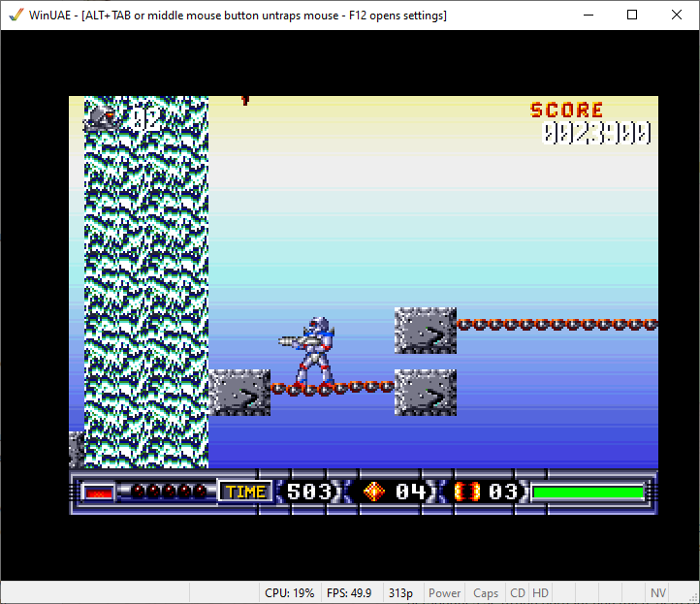Click the orange diamond gem icon
This screenshot has height=604, width=700.
[373, 492]
